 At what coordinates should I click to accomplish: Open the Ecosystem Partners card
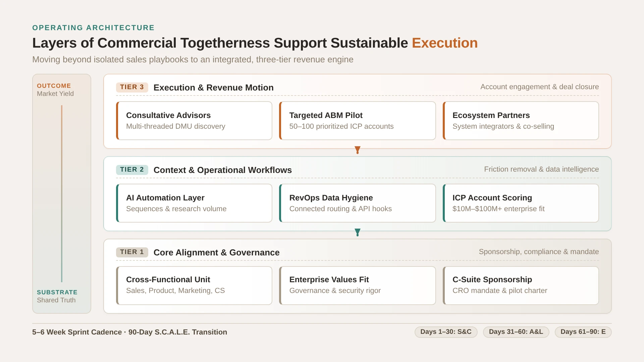(x=521, y=121)
